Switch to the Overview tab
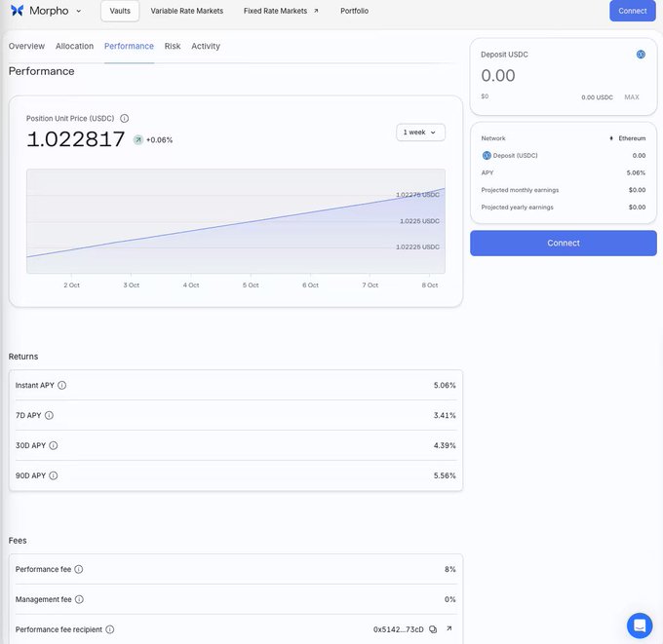 (x=26, y=46)
